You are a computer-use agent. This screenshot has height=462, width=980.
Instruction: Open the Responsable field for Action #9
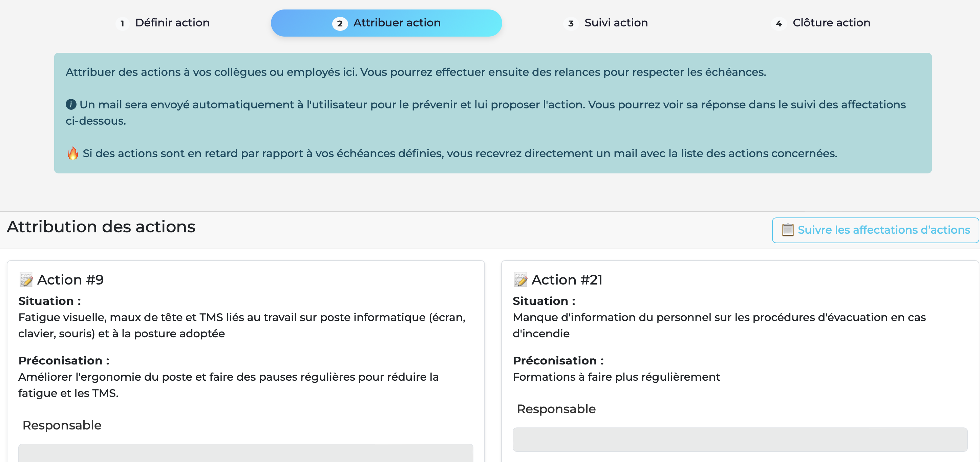click(246, 453)
